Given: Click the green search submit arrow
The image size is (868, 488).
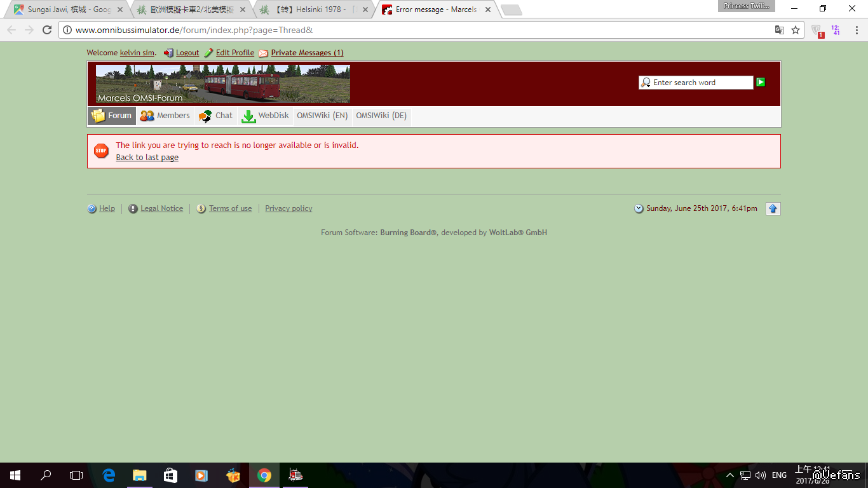Looking at the screenshot, I should pyautogui.click(x=761, y=82).
